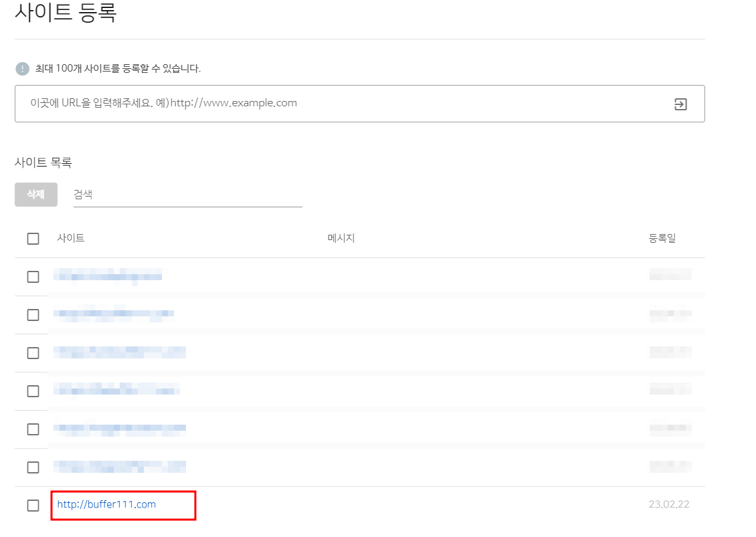
Task: Check the select-all checkbox in the table header
Action: pos(33,238)
